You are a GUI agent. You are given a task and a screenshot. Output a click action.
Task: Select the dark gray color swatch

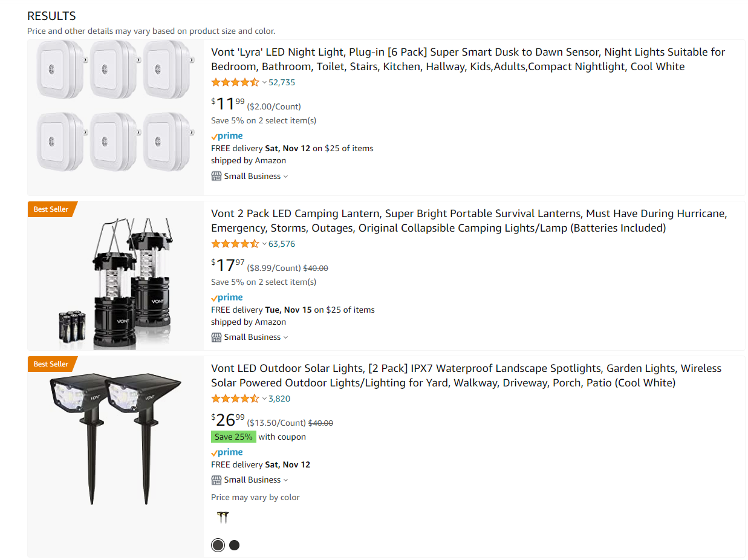218,545
